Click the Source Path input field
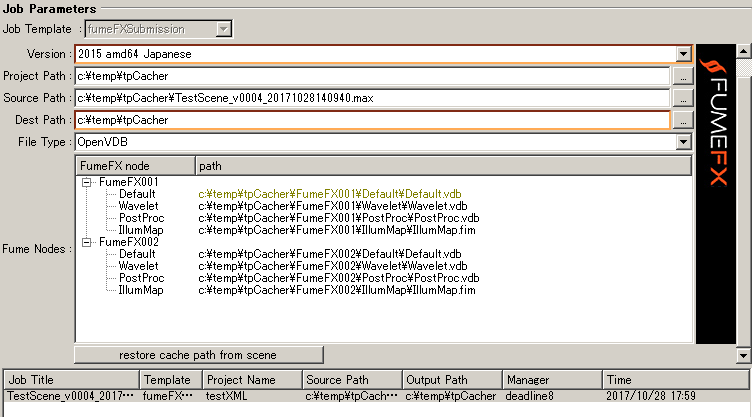752x417 pixels. [372, 98]
